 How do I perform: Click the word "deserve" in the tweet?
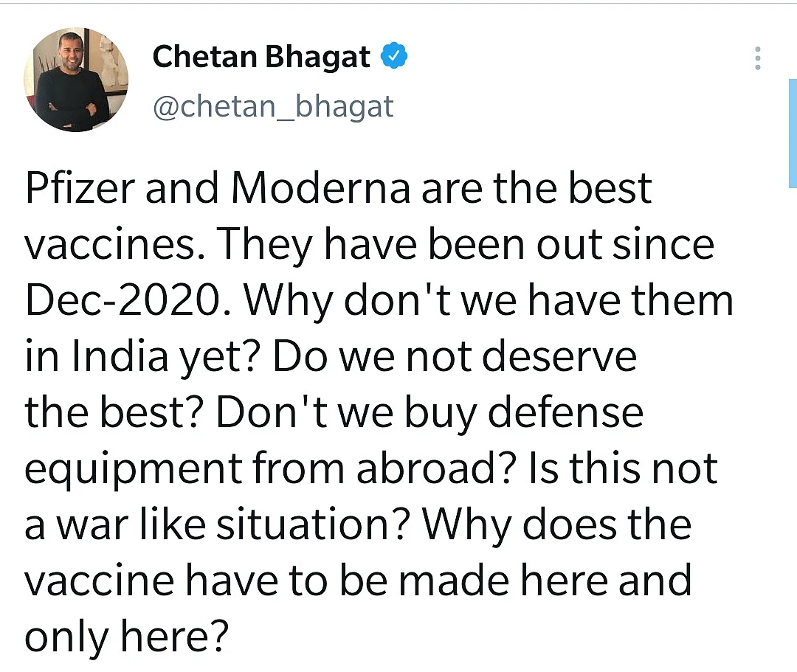point(559,356)
